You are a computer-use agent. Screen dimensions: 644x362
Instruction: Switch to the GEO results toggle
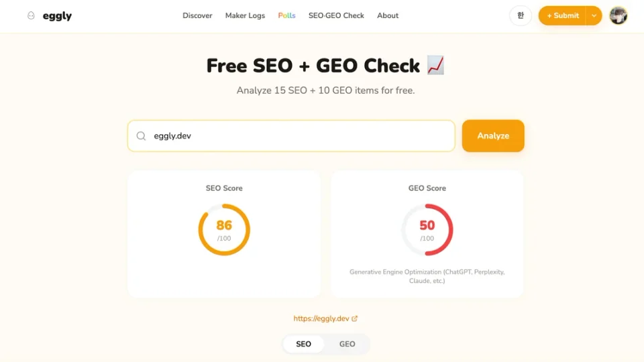tap(347, 344)
